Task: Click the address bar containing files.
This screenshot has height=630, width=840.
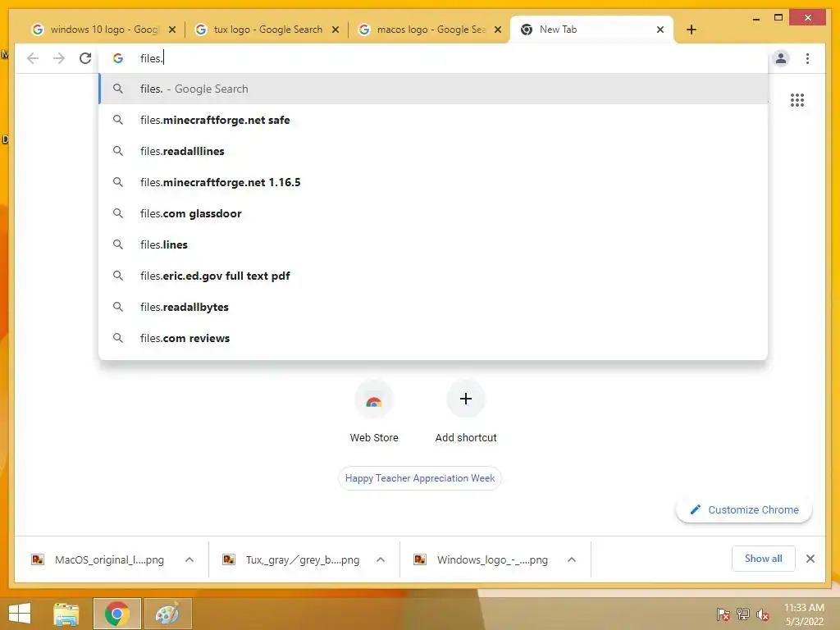Action: tap(433, 58)
